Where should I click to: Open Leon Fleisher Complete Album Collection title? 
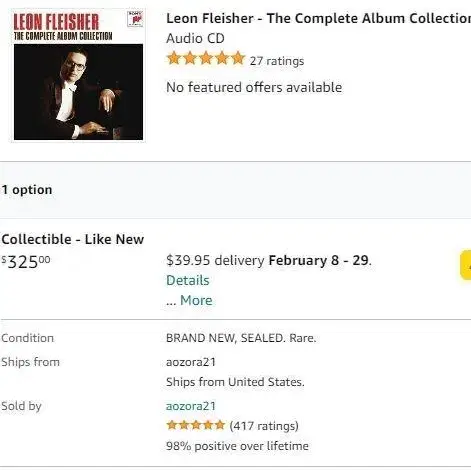(x=318, y=18)
